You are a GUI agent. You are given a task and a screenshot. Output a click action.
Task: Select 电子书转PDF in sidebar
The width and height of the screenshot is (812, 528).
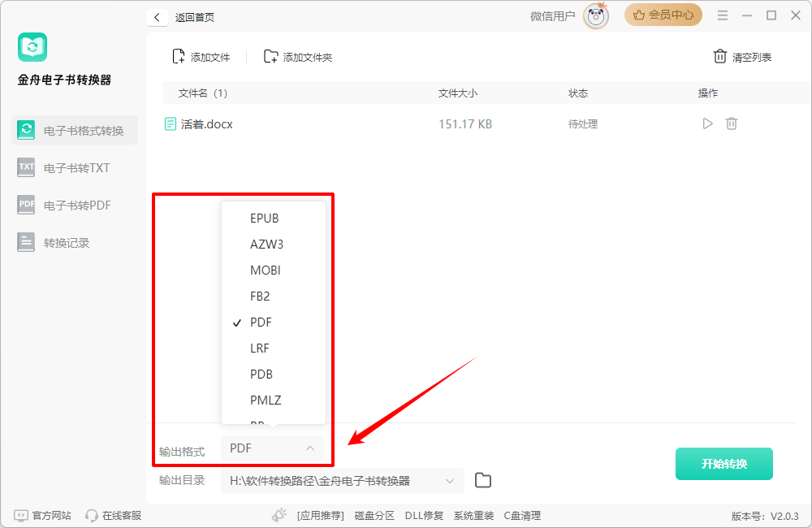pos(75,206)
